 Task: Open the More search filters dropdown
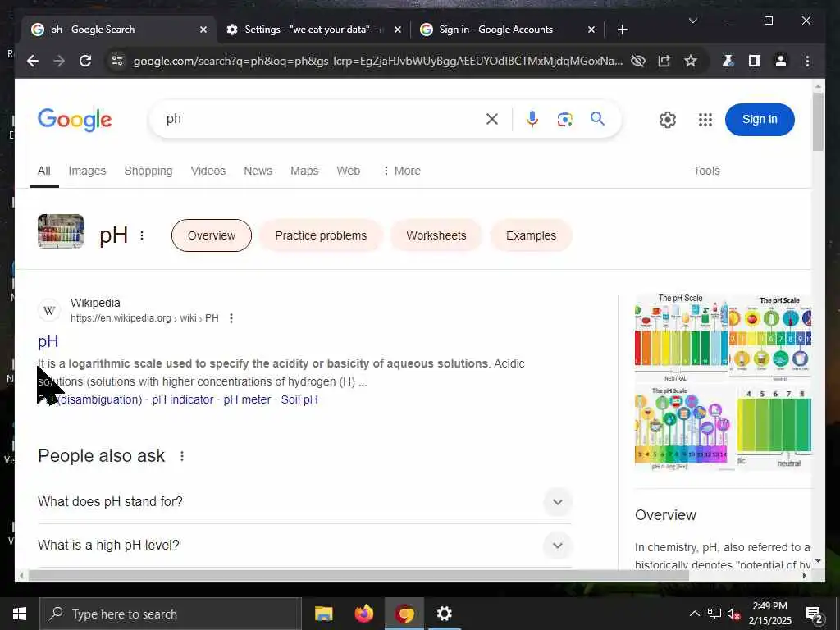click(401, 171)
